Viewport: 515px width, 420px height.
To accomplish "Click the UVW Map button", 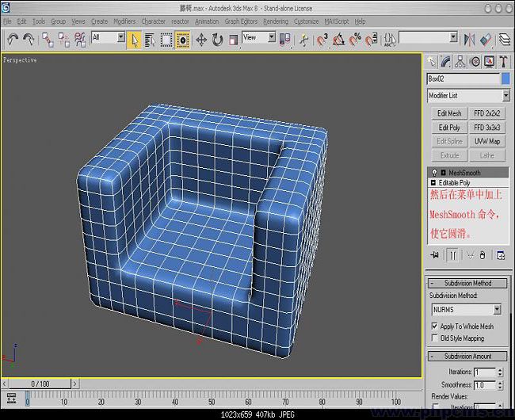I will [487, 142].
